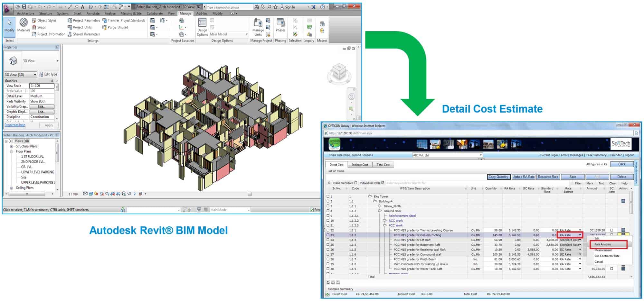The width and height of the screenshot is (644, 301).
Task: Click the OPTICON logo in the browser page
Action: (x=335, y=144)
